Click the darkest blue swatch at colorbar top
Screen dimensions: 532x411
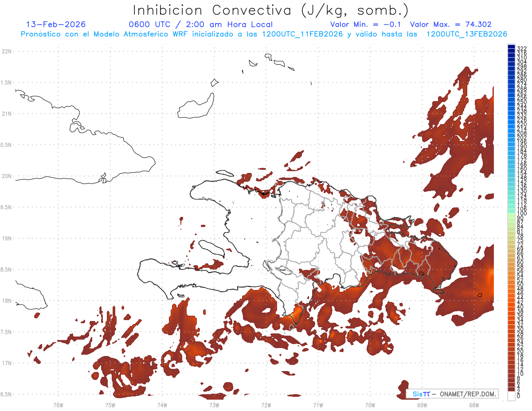(512, 47)
